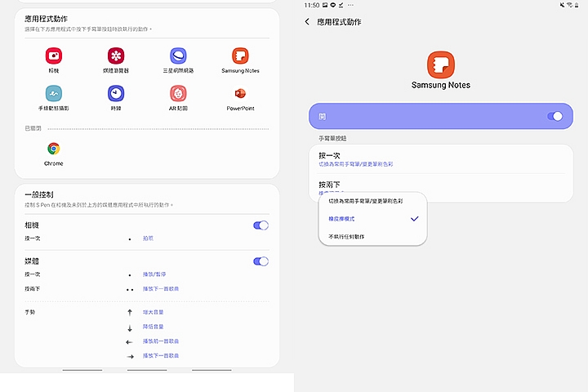Click camera single press action 拍照
Image resolution: width=588 pixels, height=392 pixels.
click(148, 238)
